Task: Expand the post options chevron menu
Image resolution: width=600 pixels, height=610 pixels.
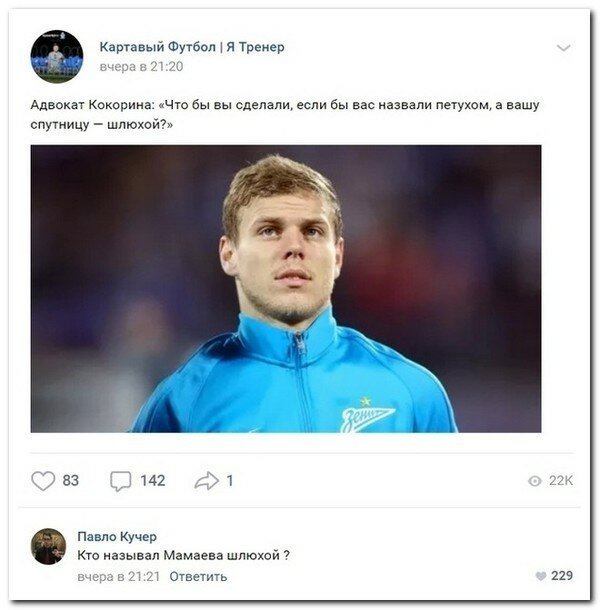Action: pyautogui.click(x=564, y=48)
